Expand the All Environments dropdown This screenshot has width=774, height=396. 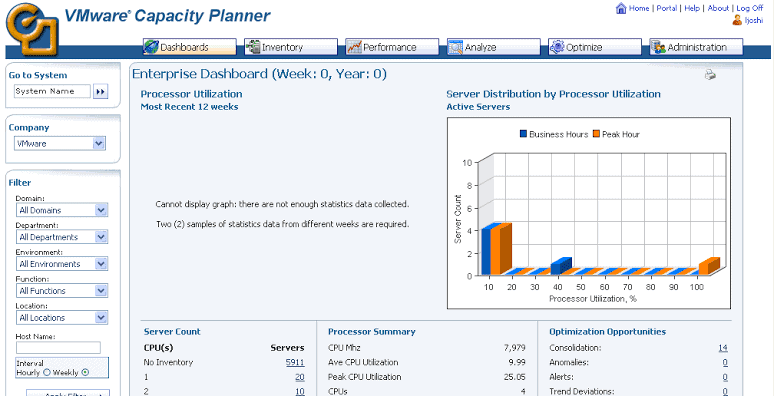[x=62, y=264]
